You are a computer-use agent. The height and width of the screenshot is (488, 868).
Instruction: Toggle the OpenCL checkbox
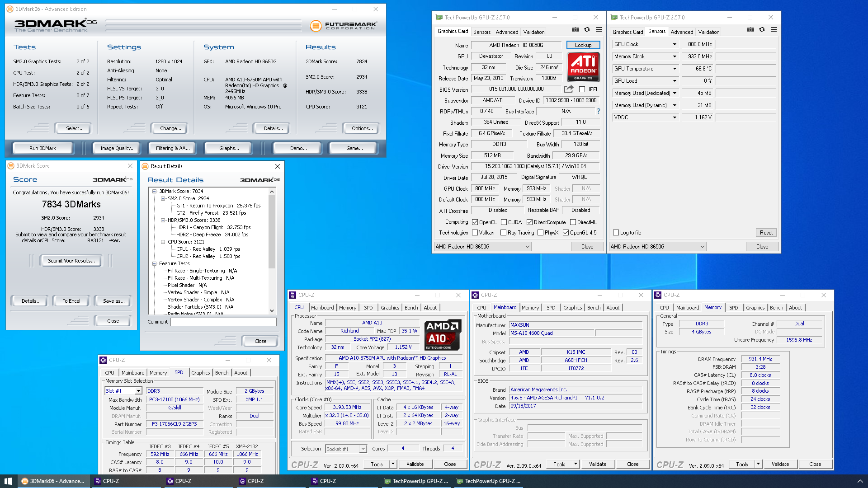click(x=475, y=222)
